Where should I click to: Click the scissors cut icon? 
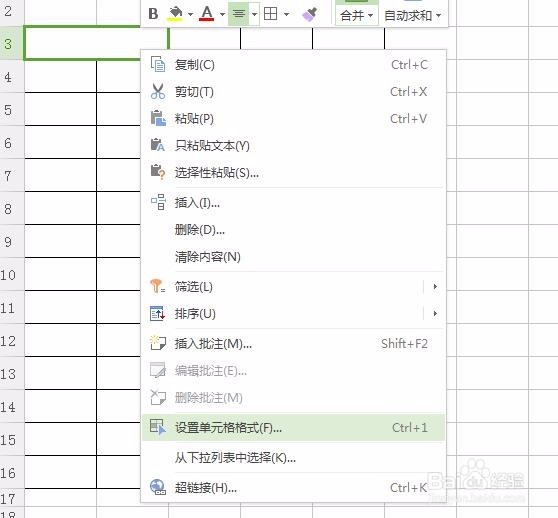tap(158, 91)
